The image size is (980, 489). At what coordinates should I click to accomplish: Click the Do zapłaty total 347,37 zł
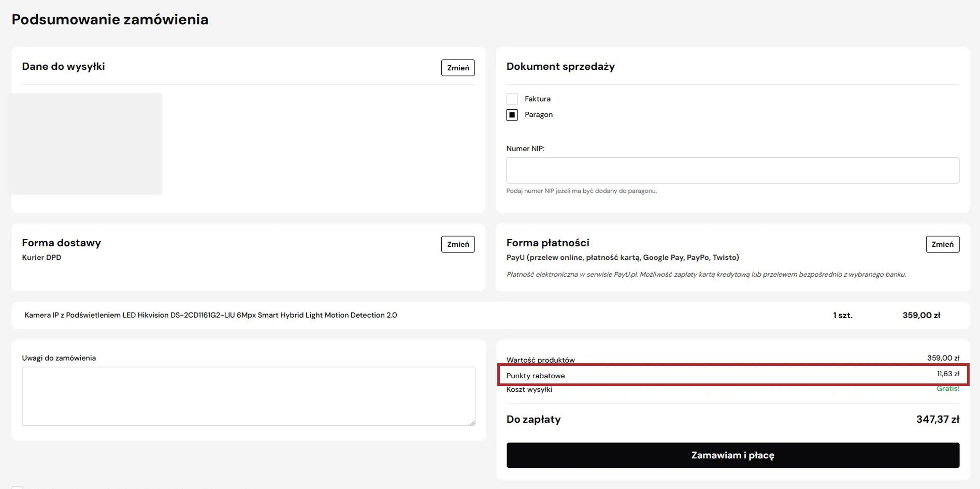click(937, 419)
